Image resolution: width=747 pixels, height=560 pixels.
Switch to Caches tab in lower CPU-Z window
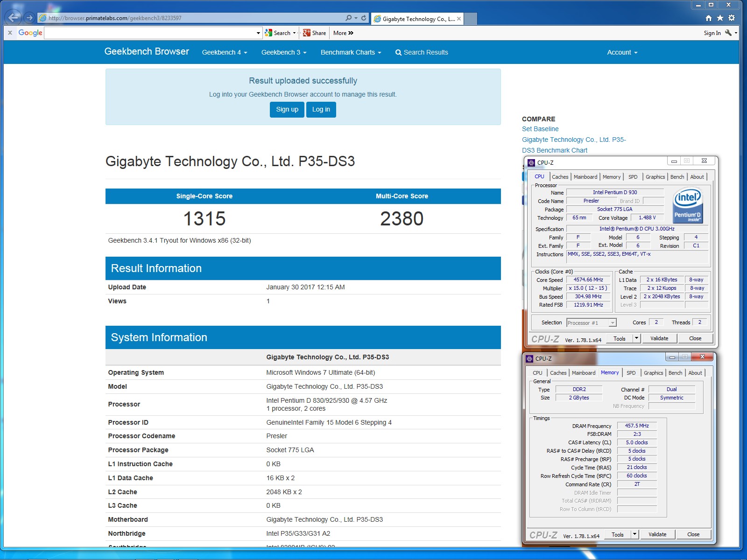tap(558, 373)
